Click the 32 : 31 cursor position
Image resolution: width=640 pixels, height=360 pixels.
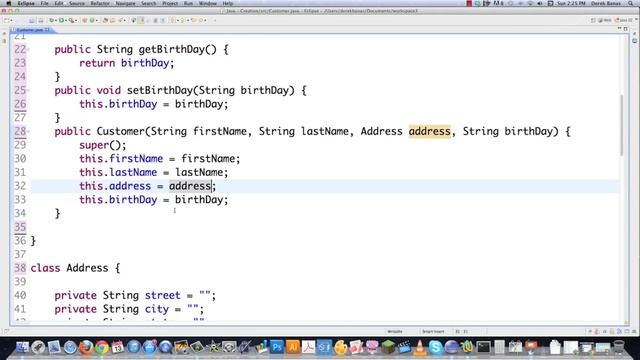click(x=462, y=331)
